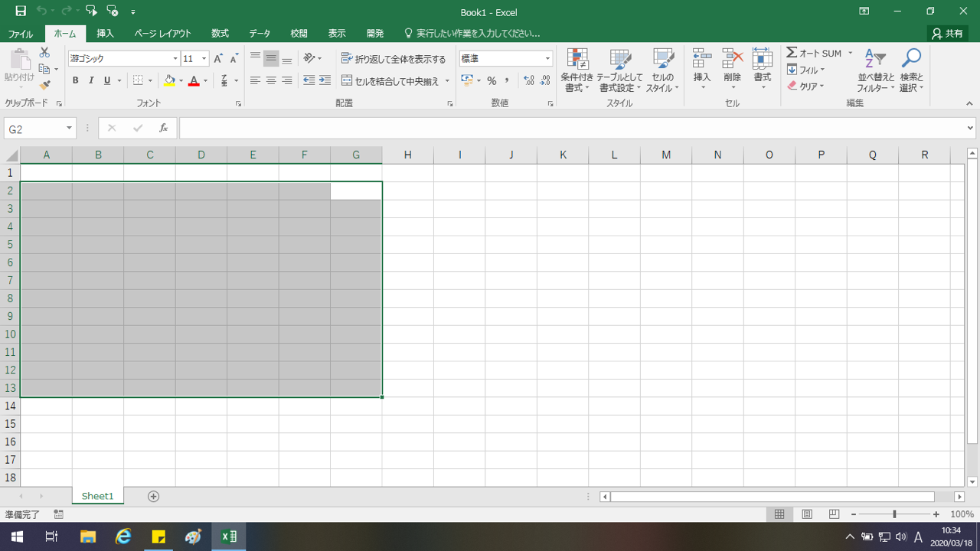Image resolution: width=980 pixels, height=551 pixels.
Task: Open the font color dropdown arrow
Action: click(205, 81)
